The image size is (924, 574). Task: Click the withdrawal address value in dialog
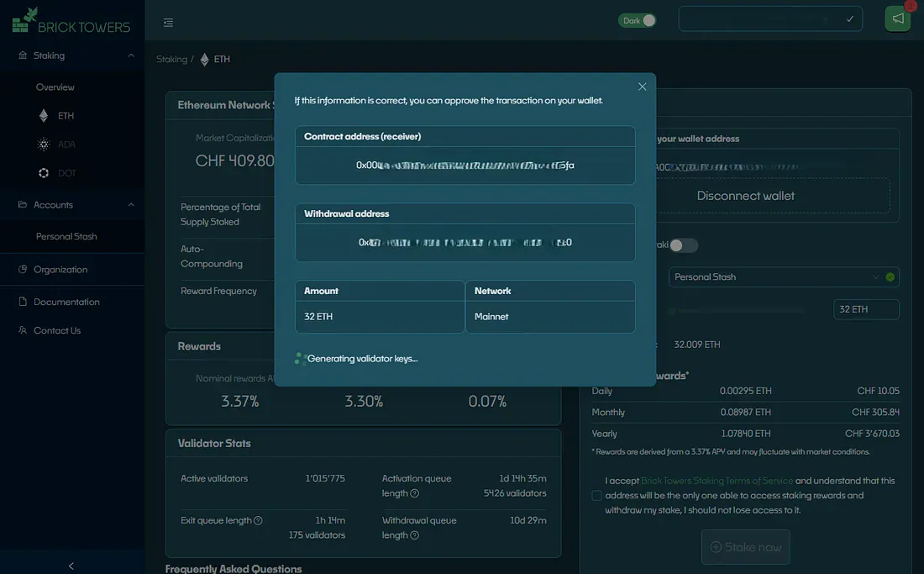(465, 243)
